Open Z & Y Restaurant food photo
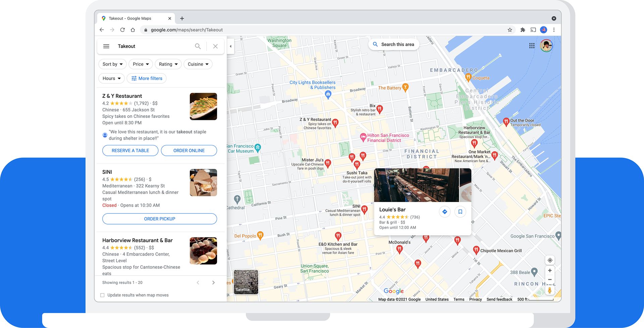Image resolution: width=644 pixels, height=328 pixels. pos(203,107)
